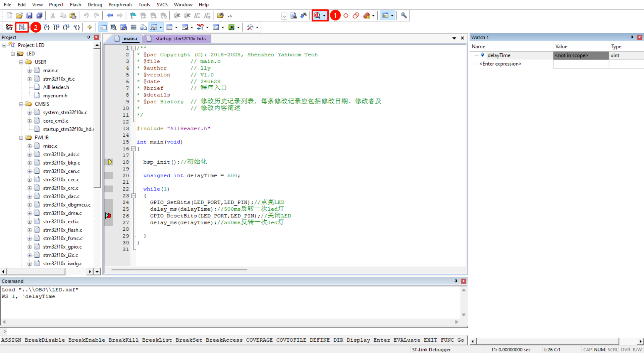Click the Step Over icon
Viewport: 644px width, 353px height.
(56, 27)
